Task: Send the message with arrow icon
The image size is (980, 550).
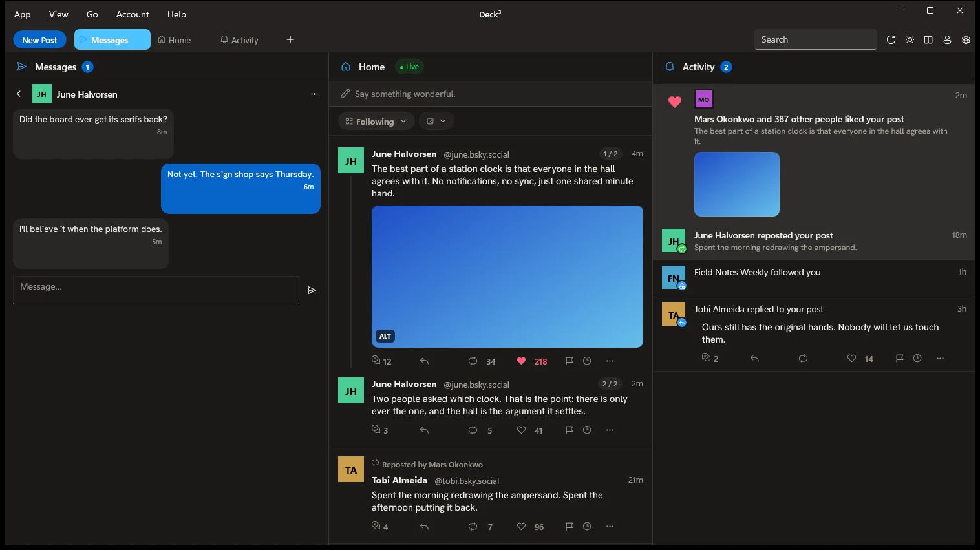Action: 312,290
